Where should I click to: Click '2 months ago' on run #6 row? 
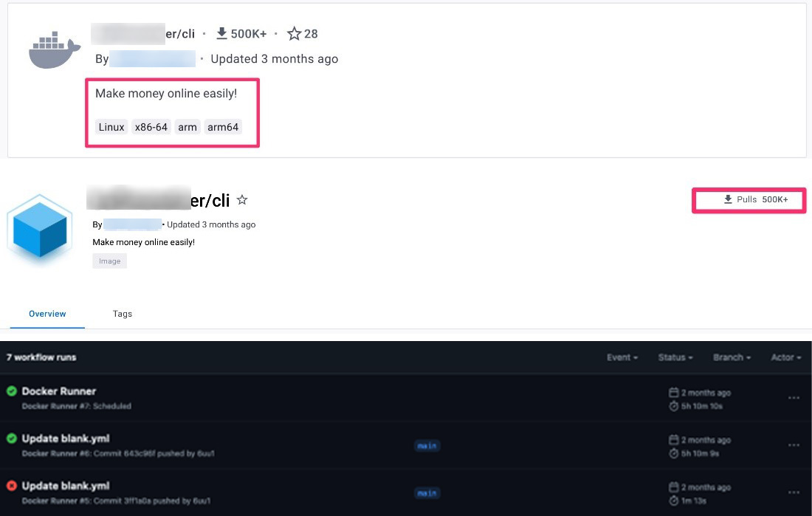(706, 440)
